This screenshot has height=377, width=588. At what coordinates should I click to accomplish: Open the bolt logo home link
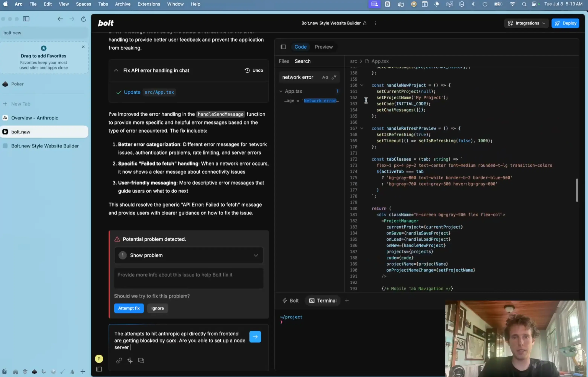[106, 23]
